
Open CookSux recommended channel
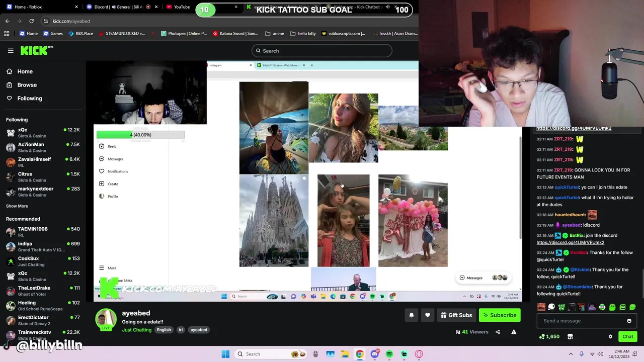tap(43, 261)
